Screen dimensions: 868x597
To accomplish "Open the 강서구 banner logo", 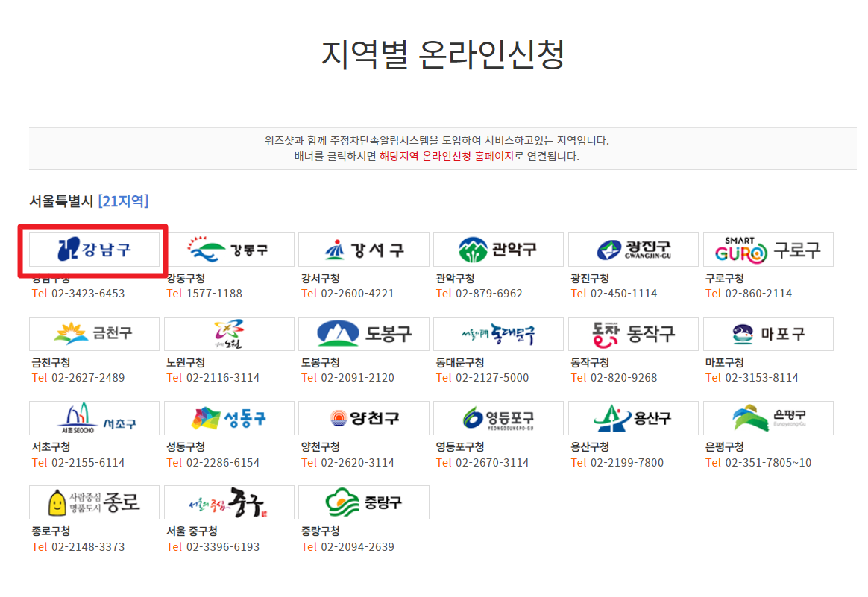I will tap(364, 250).
